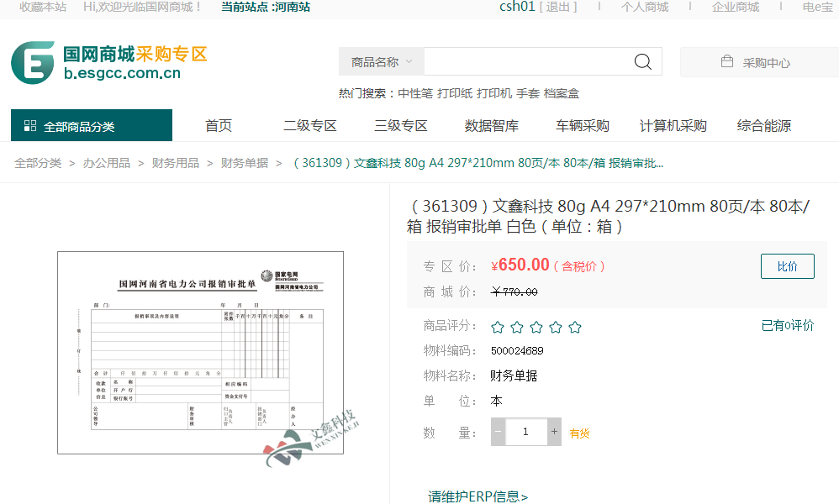Increase quantity with plus button
The height and width of the screenshot is (504, 839).
(554, 432)
